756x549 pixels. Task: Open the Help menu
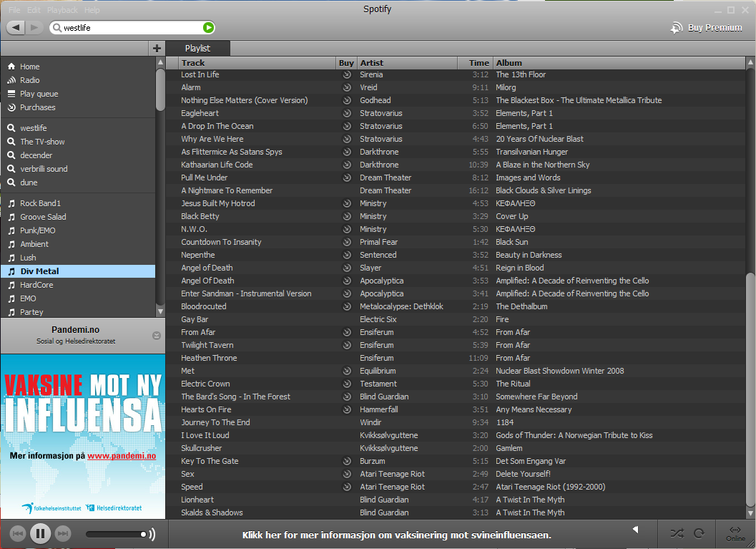(92, 10)
